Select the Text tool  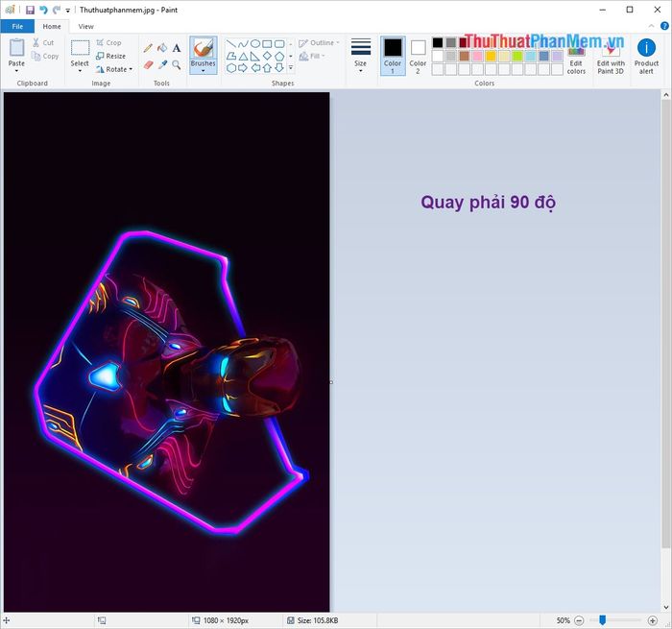pyautogui.click(x=177, y=47)
